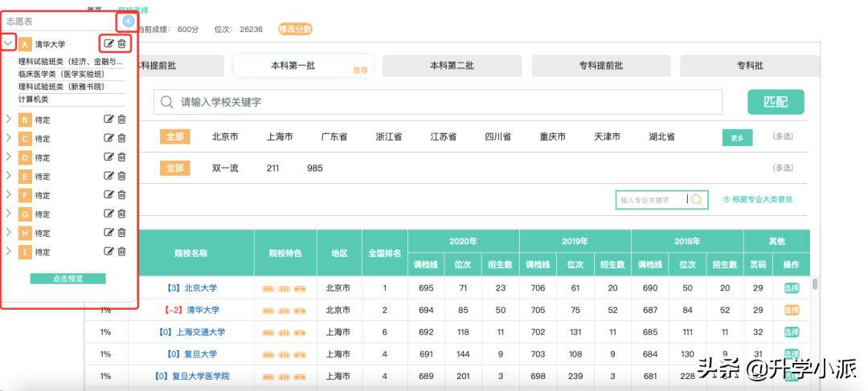868x391 pixels.
Task: Delete volunteer slot D 待定
Action: click(122, 157)
